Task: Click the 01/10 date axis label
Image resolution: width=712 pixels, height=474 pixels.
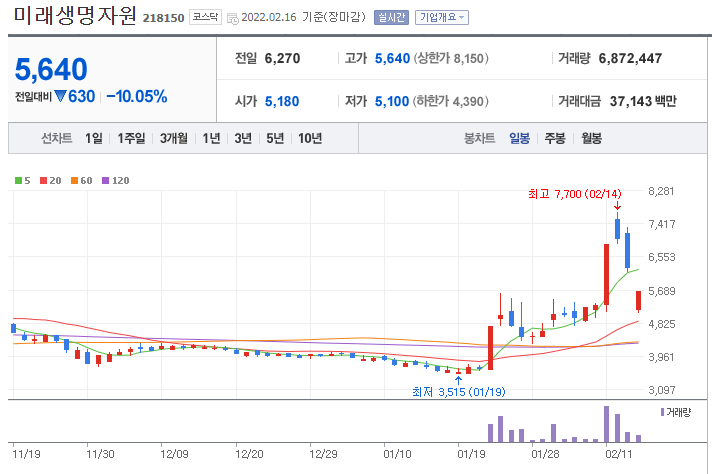Action: point(397,454)
